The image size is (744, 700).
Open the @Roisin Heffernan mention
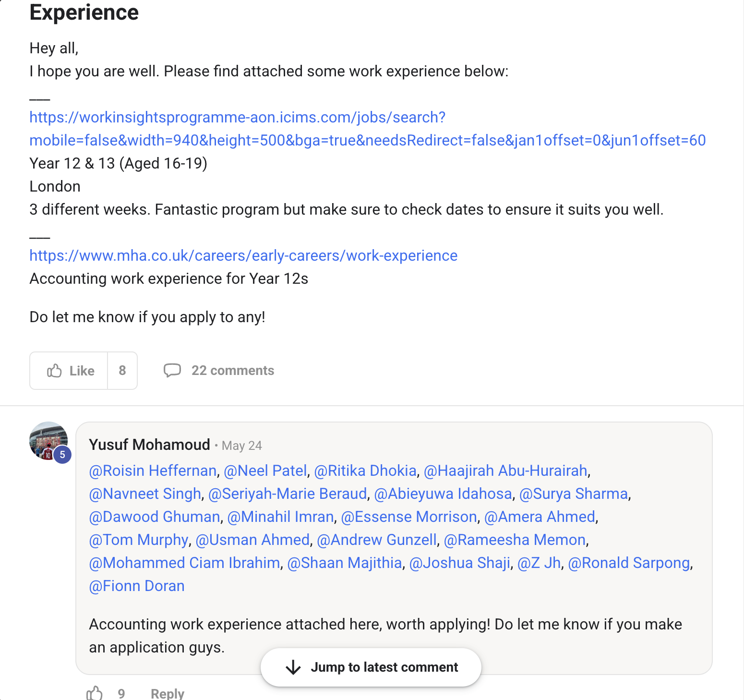(153, 471)
